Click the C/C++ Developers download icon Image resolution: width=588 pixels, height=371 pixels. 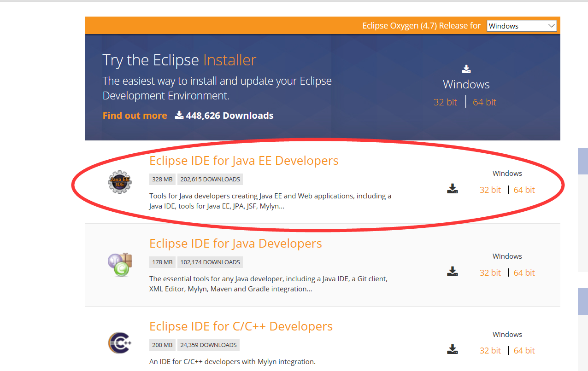(453, 349)
